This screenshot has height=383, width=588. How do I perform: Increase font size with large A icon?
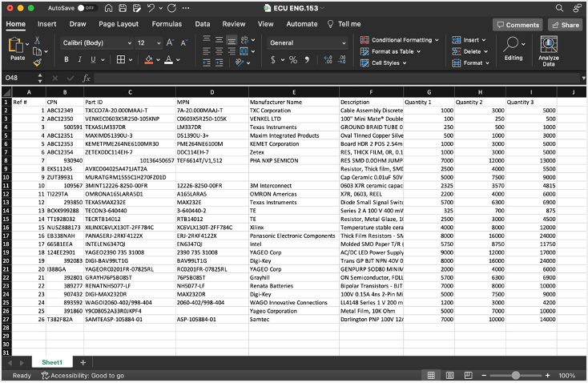pos(170,42)
